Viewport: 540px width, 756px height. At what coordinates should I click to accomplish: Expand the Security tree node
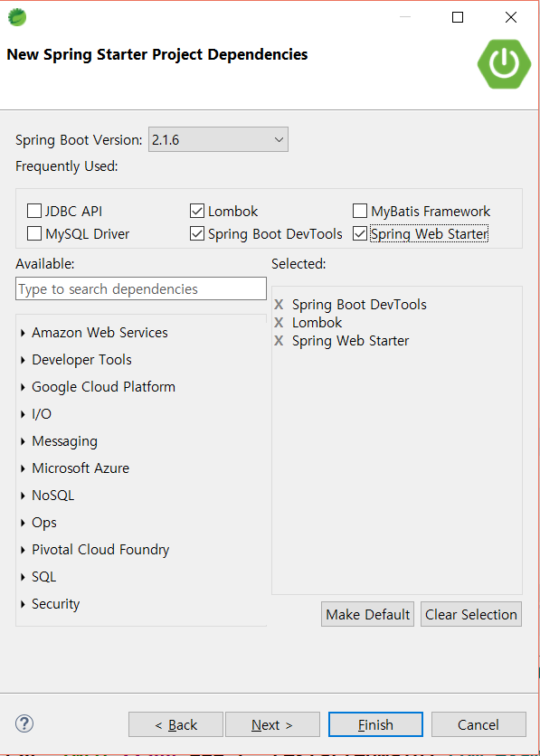point(24,604)
